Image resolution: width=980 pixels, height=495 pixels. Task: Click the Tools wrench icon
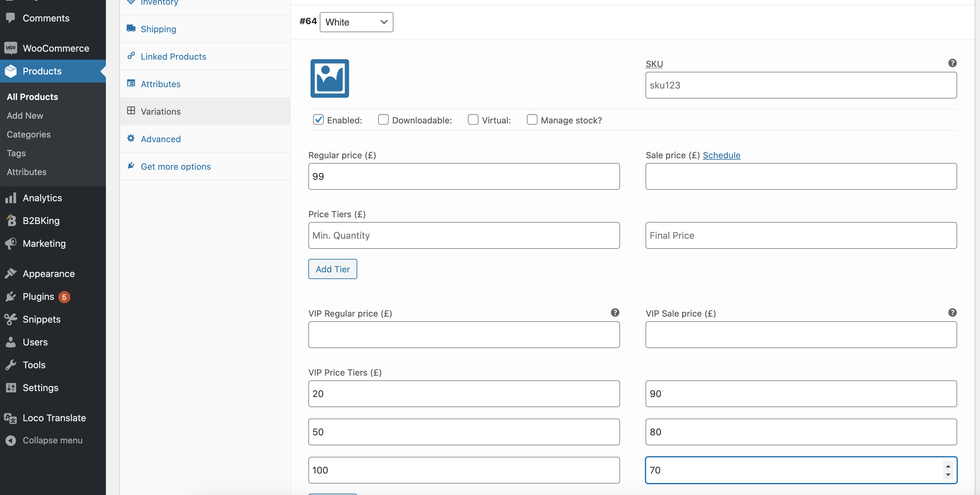11,365
